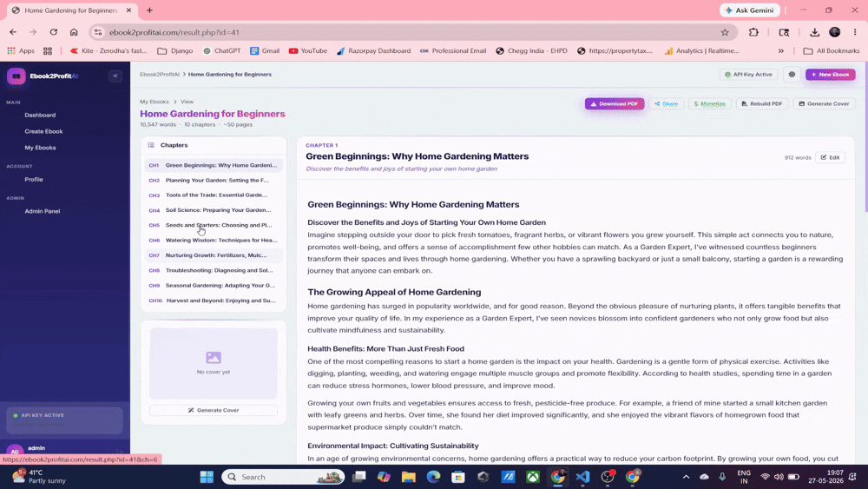Click the no-cover image placeholder
This screenshot has width=868, height=489.
214,363
